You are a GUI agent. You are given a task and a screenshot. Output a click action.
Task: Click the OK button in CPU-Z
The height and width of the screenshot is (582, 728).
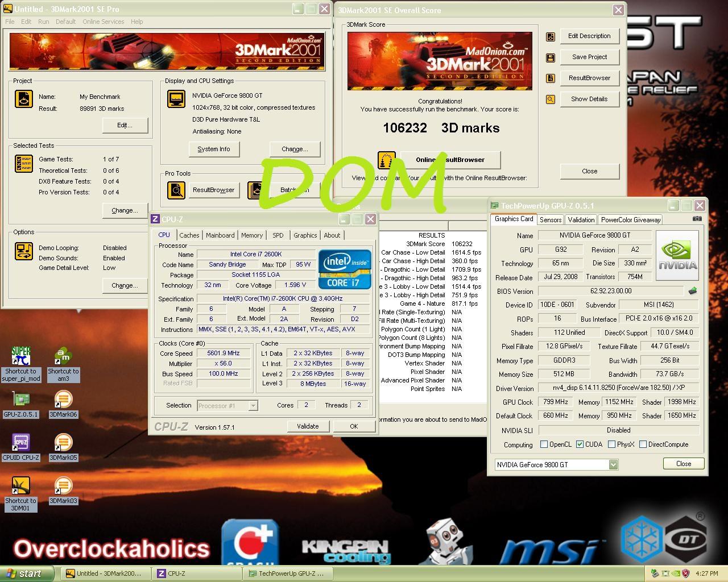[354, 426]
